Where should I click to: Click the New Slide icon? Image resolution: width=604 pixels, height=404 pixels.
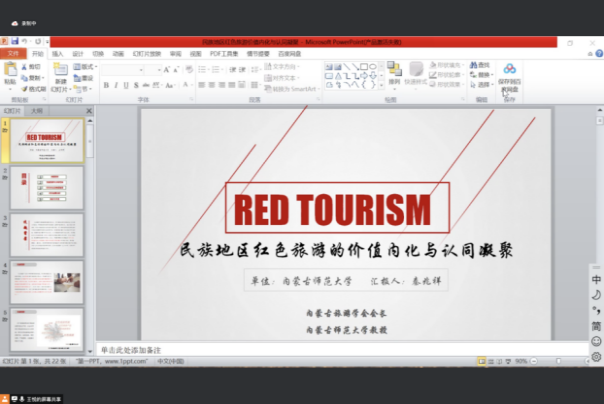pyautogui.click(x=60, y=72)
